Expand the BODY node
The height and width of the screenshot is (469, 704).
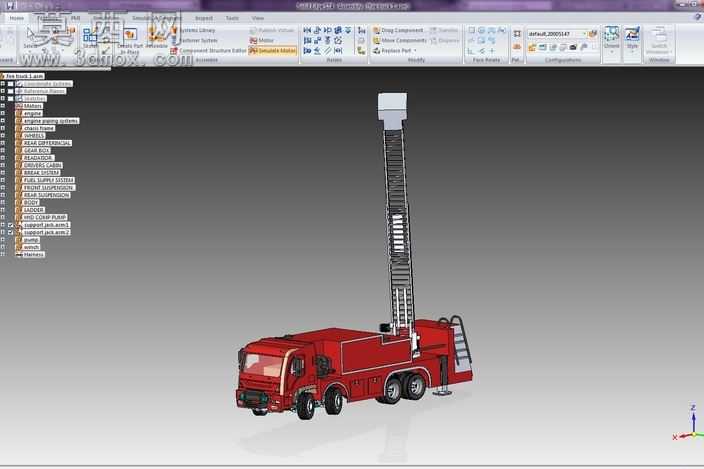pyautogui.click(x=3, y=202)
